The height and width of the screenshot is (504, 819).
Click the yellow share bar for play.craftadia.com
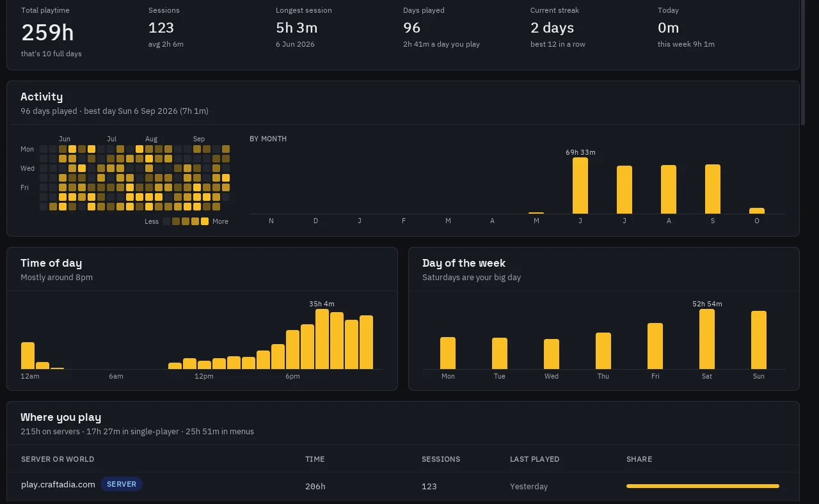tap(703, 486)
